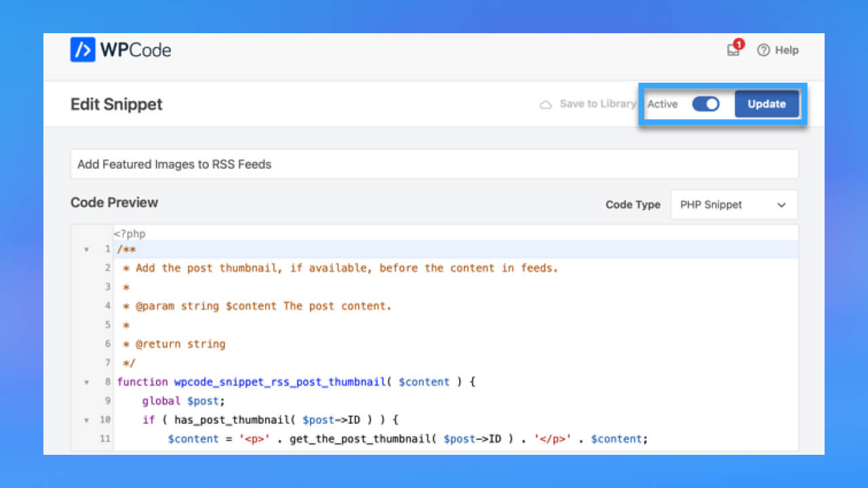Click the line starting with @param string
The image size is (868, 488).
pos(258,306)
